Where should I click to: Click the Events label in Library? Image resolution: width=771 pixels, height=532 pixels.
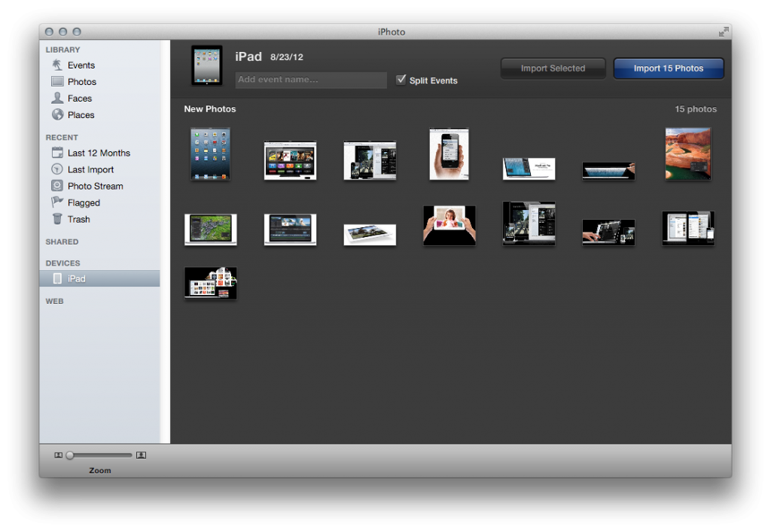click(x=81, y=65)
